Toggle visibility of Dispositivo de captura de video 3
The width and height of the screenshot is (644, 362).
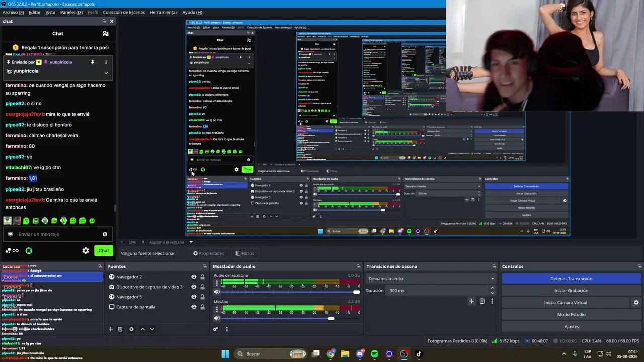[x=194, y=287]
